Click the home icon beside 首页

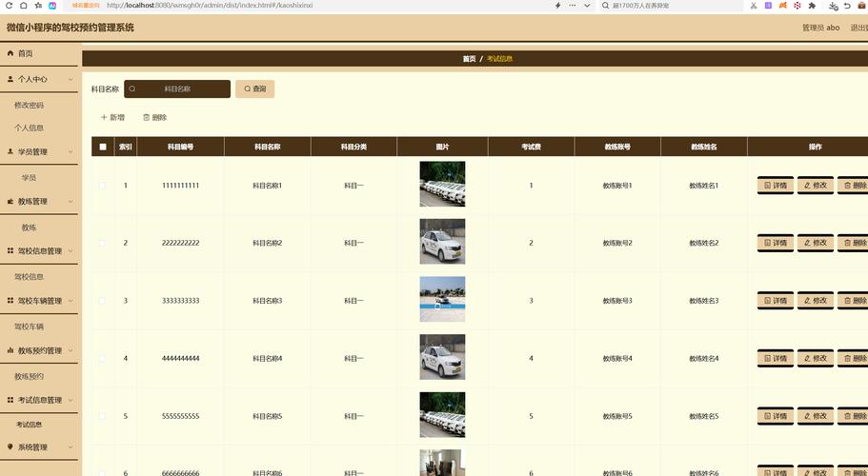10,53
